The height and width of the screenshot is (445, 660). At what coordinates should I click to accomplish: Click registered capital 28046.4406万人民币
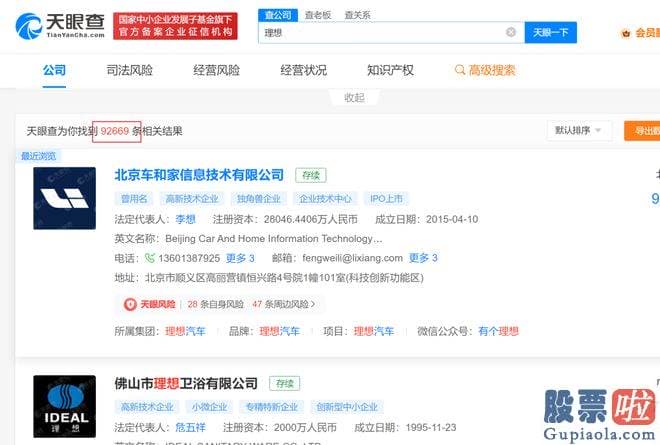click(x=311, y=219)
